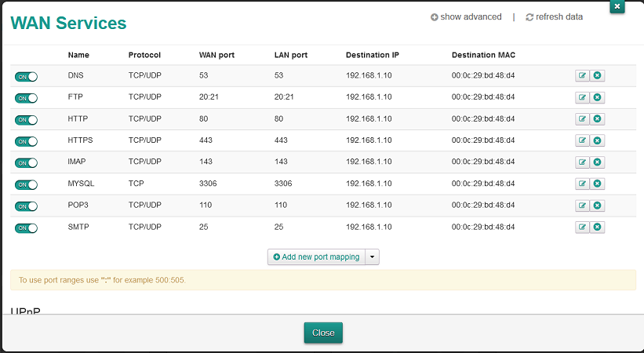The image size is (644, 353).
Task: Delete the IMAP port mapping
Action: pos(598,162)
